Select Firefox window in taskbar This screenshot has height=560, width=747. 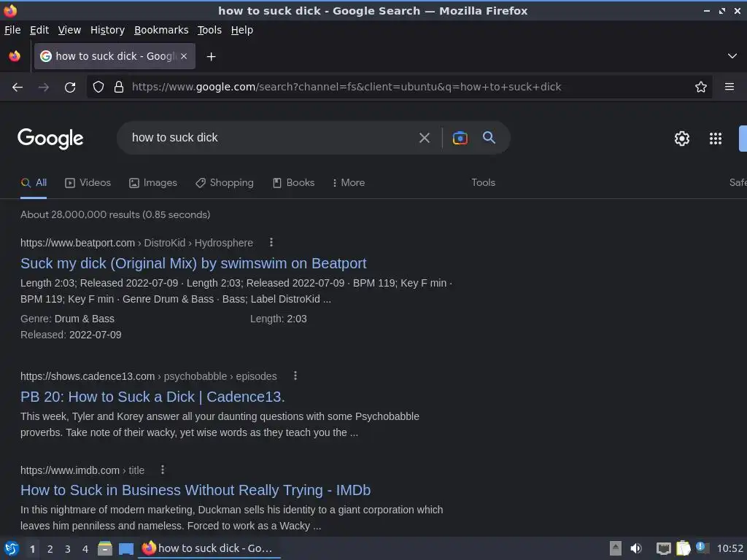[x=209, y=548]
